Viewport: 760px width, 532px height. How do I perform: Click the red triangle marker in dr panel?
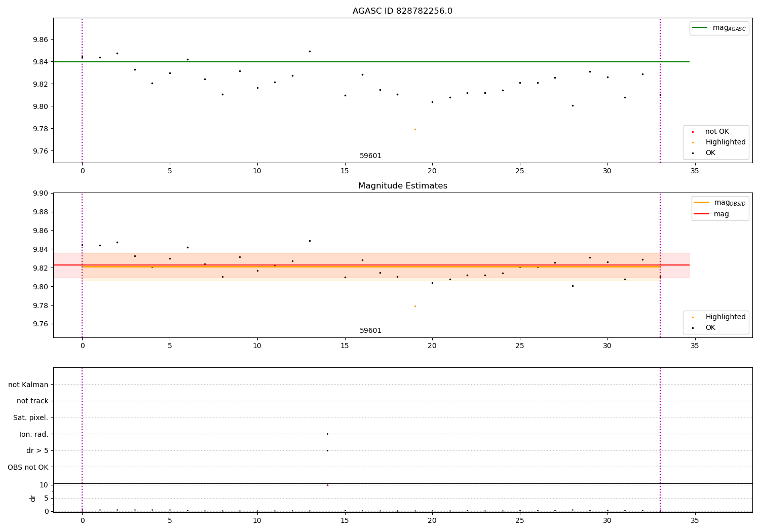327,485
